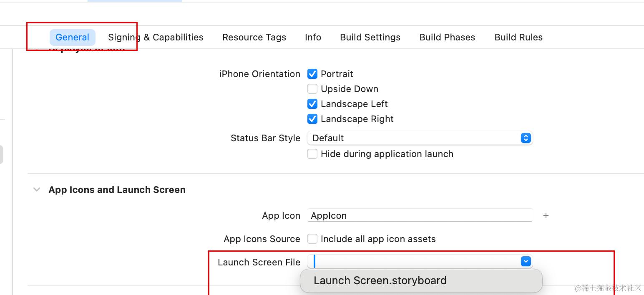
Task: Switch to the General tab
Action: click(72, 37)
